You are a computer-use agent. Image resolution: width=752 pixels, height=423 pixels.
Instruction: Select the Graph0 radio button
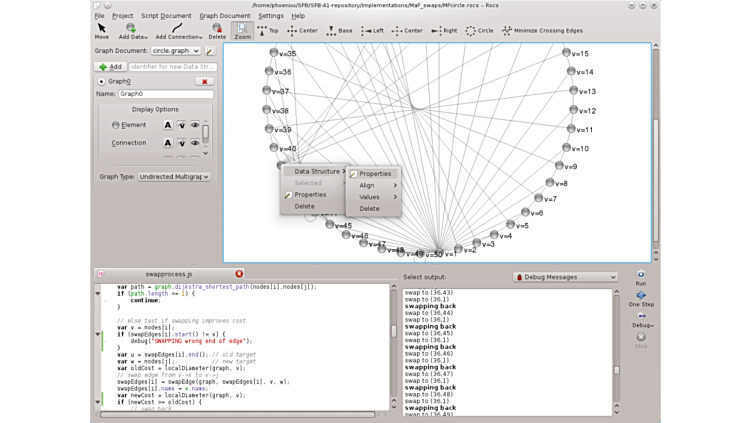click(x=102, y=81)
